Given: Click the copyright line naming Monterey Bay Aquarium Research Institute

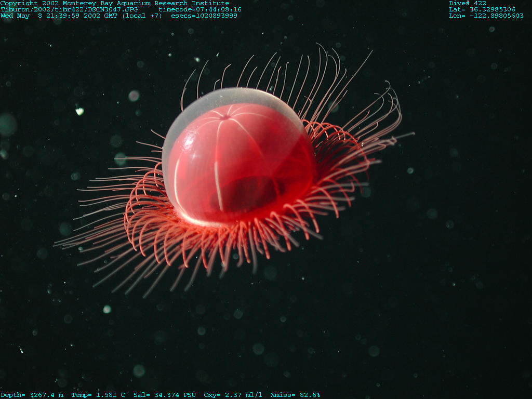Looking at the screenshot, I should point(115,3).
